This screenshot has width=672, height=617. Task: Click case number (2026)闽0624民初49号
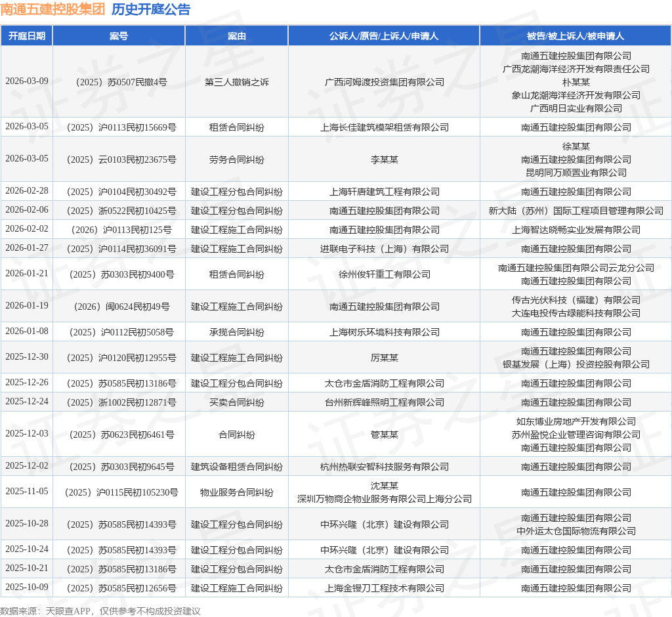point(121,307)
